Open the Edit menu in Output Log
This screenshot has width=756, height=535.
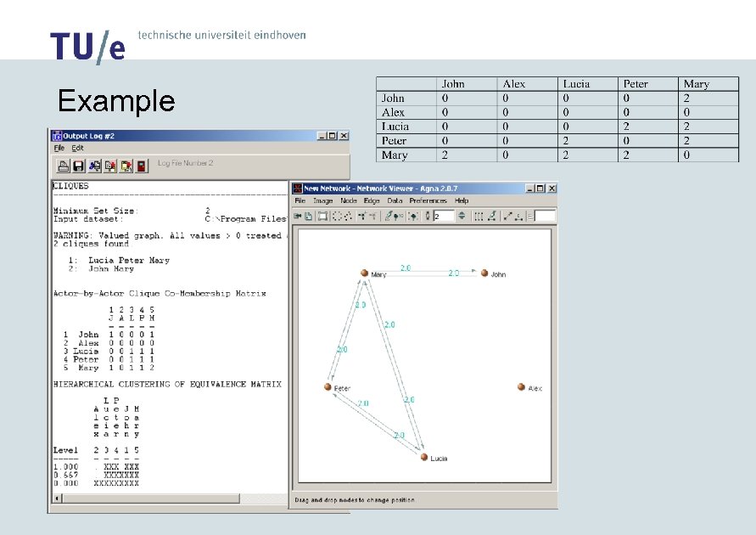[x=77, y=148]
